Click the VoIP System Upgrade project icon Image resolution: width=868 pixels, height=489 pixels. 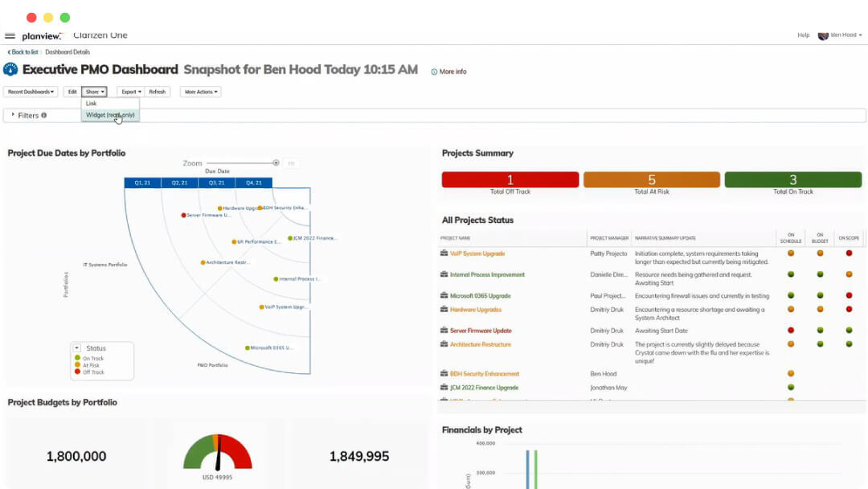tap(444, 253)
